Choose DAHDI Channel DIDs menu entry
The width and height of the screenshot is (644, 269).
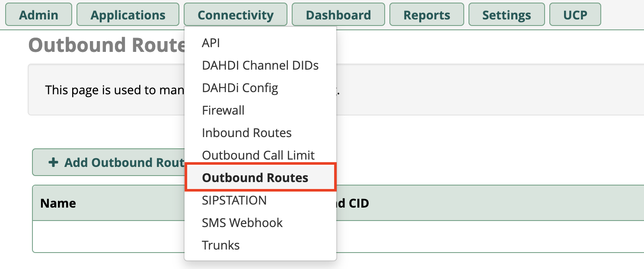(x=260, y=65)
